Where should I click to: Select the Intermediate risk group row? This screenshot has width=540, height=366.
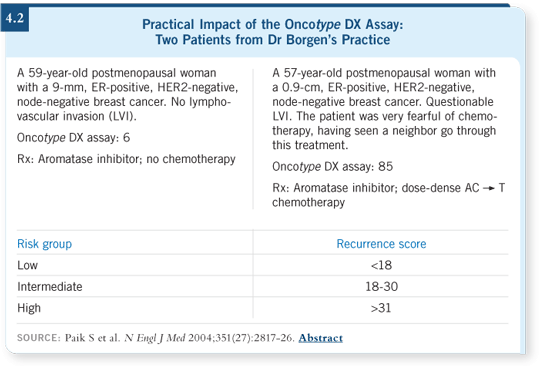click(x=262, y=286)
